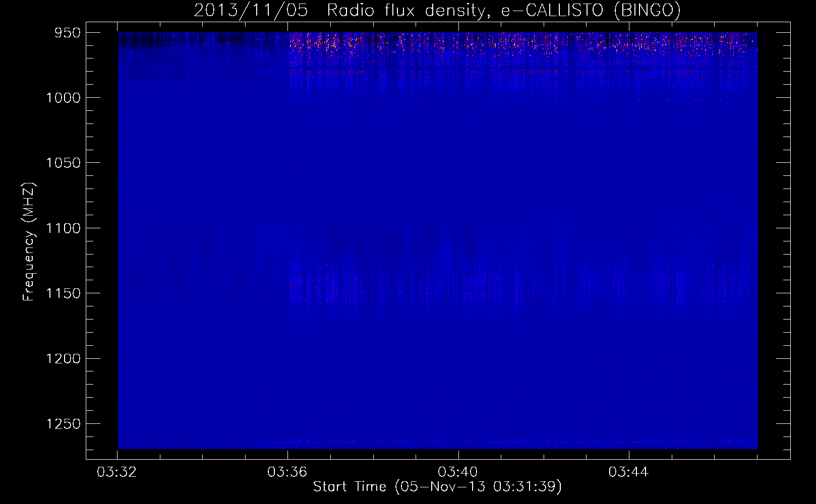Click the '1200' frequency axis label
The image size is (816, 504).
pos(64,358)
